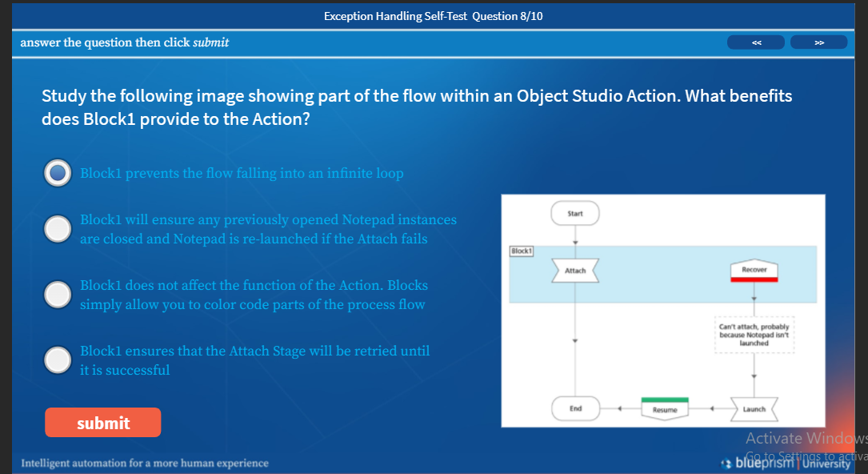
Task: Click the Can't attach note box
Action: click(753, 334)
